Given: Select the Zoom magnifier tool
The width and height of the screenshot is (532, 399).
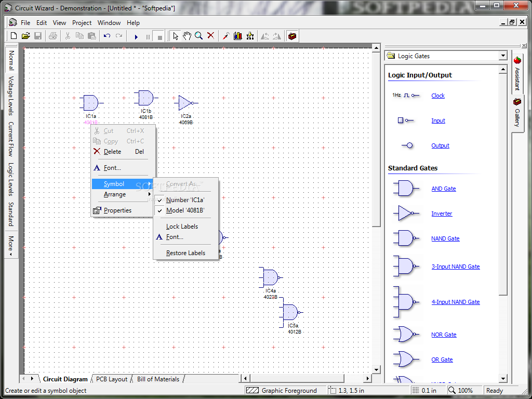Looking at the screenshot, I should point(199,36).
